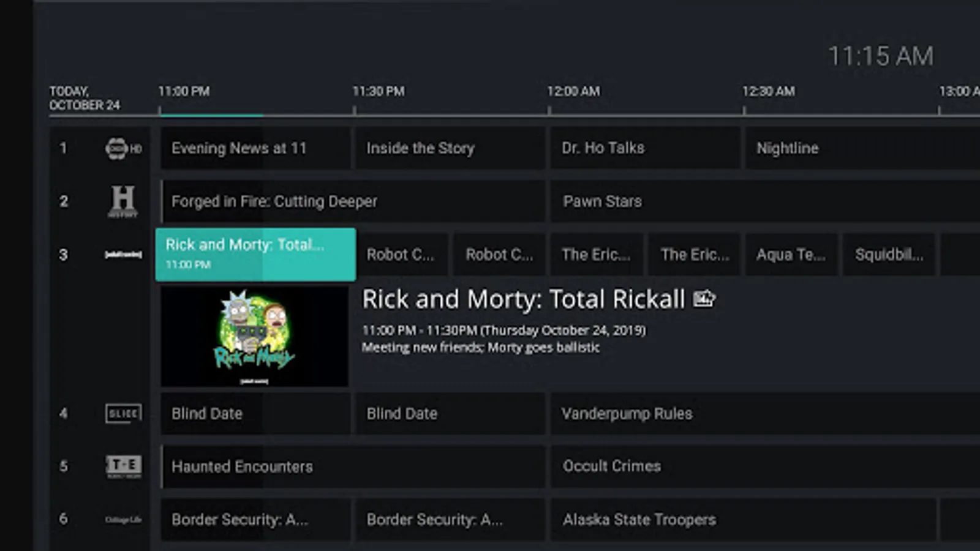980x551 pixels.
Task: Choose Vanderpump Rules on channel 4
Action: pos(766,413)
